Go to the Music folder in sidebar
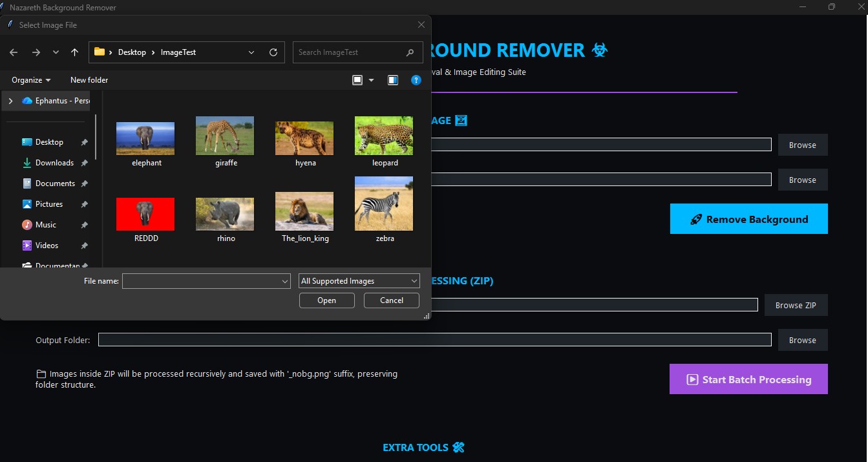 45,225
